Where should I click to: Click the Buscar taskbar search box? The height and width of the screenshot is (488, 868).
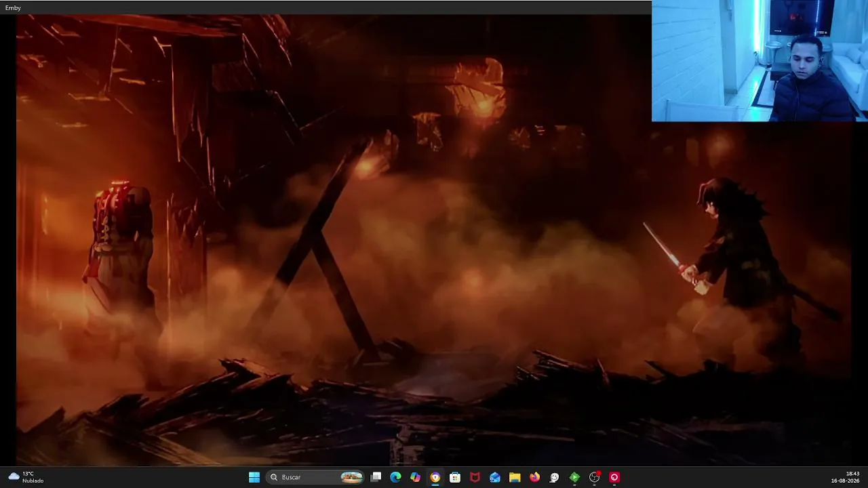316,477
